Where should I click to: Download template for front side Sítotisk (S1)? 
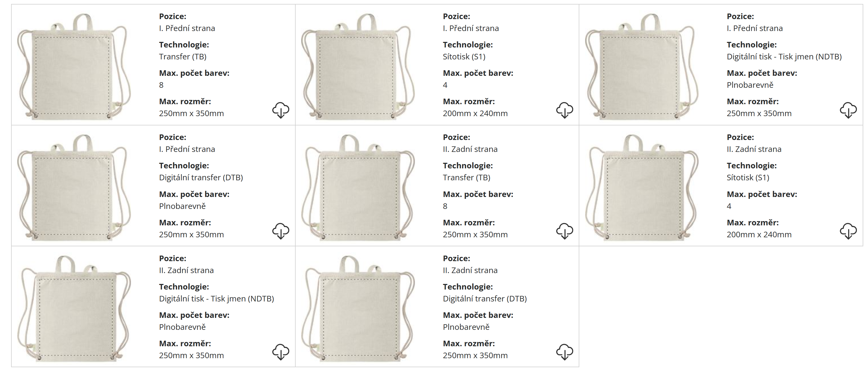point(564,110)
